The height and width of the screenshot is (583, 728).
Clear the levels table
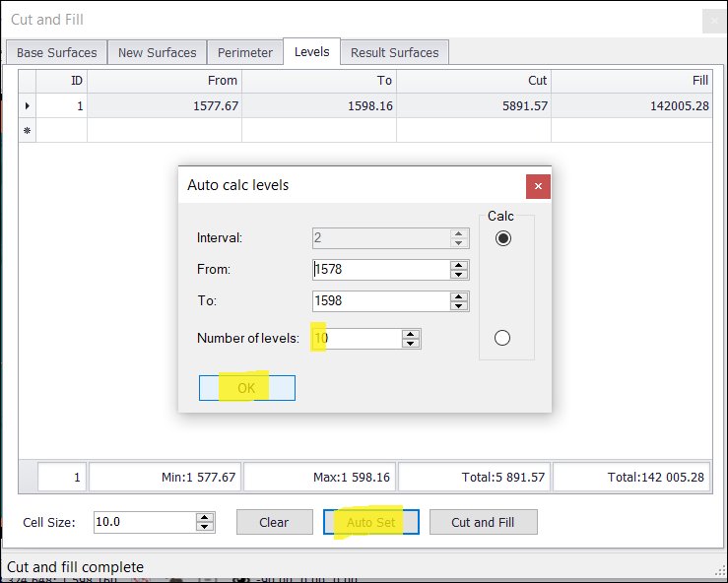pos(274,522)
